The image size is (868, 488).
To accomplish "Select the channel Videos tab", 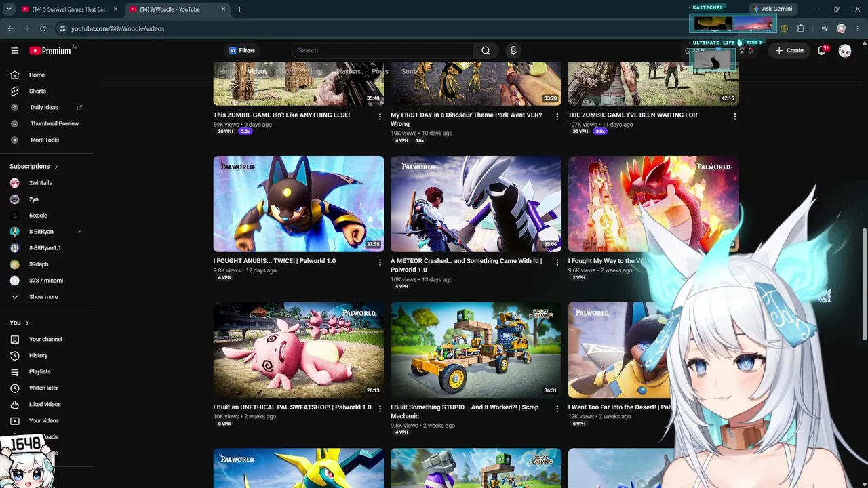I will pyautogui.click(x=258, y=71).
